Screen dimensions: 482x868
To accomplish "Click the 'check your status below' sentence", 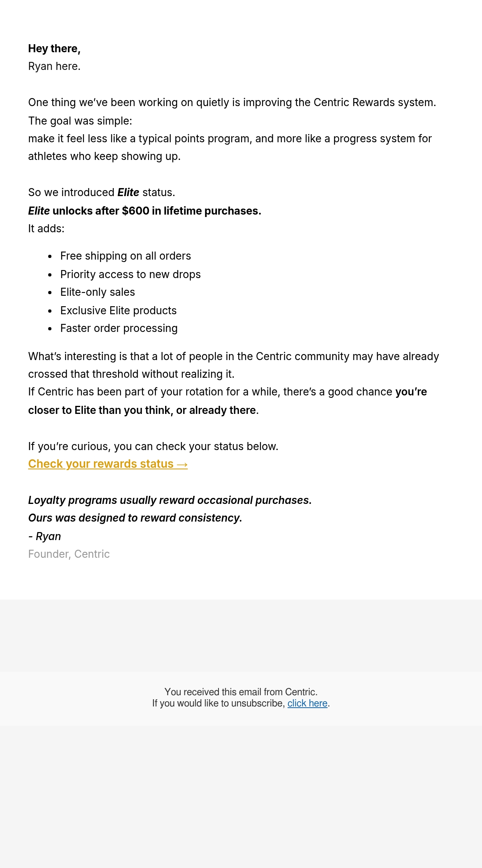I will [x=153, y=446].
